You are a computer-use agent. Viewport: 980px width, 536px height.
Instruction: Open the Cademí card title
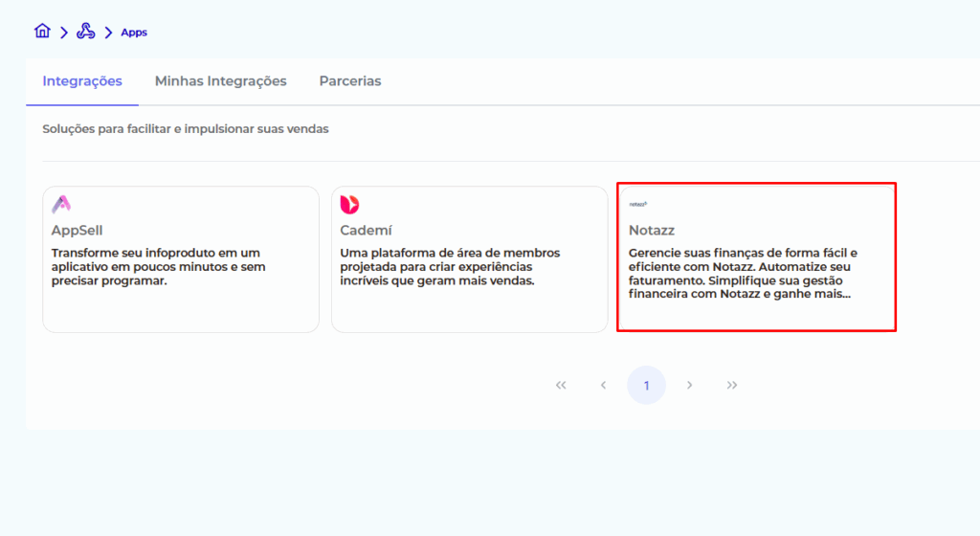coord(366,231)
